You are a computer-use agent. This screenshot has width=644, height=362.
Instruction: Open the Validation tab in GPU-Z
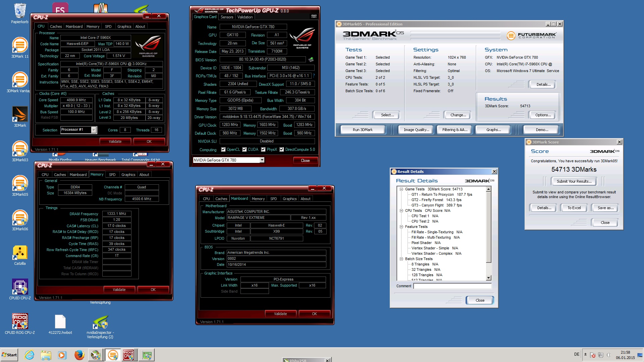point(245,17)
